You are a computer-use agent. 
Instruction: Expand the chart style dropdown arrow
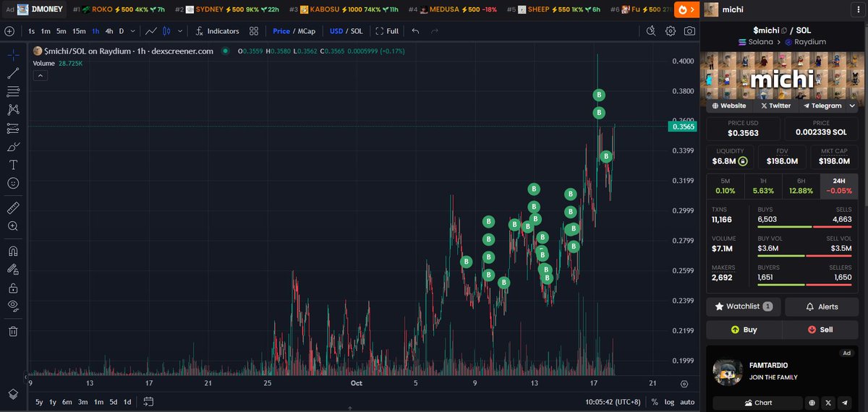179,31
